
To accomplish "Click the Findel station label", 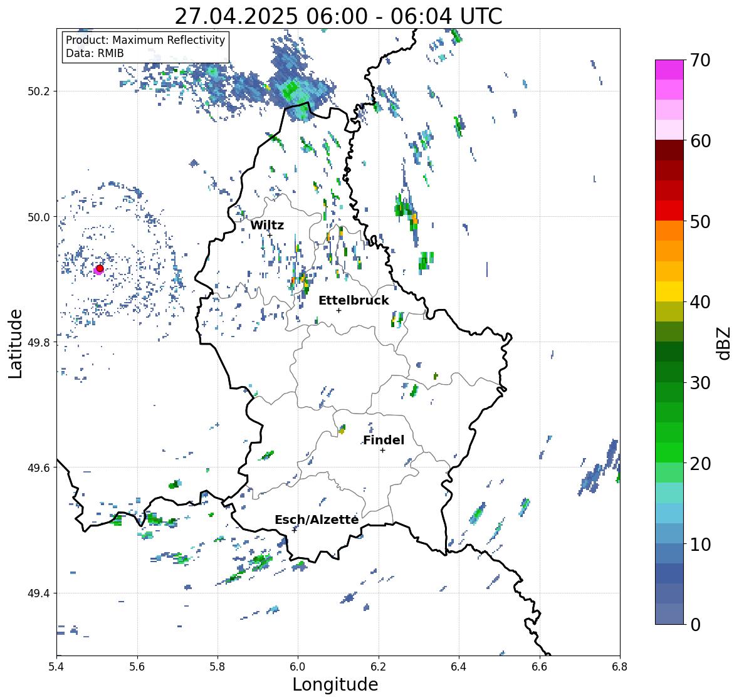I will coord(383,440).
